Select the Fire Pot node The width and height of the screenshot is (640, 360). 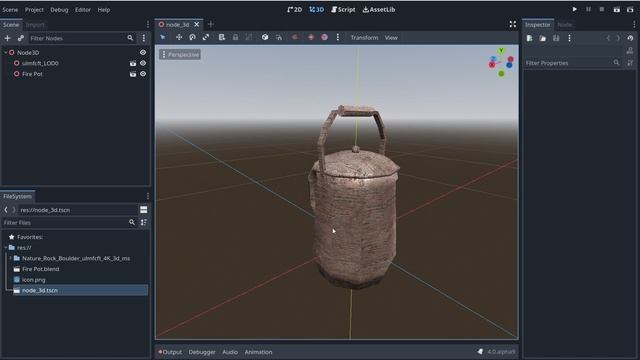click(x=32, y=74)
